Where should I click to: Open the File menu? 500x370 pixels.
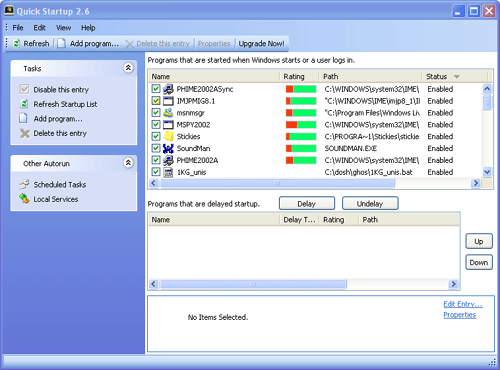coord(18,28)
